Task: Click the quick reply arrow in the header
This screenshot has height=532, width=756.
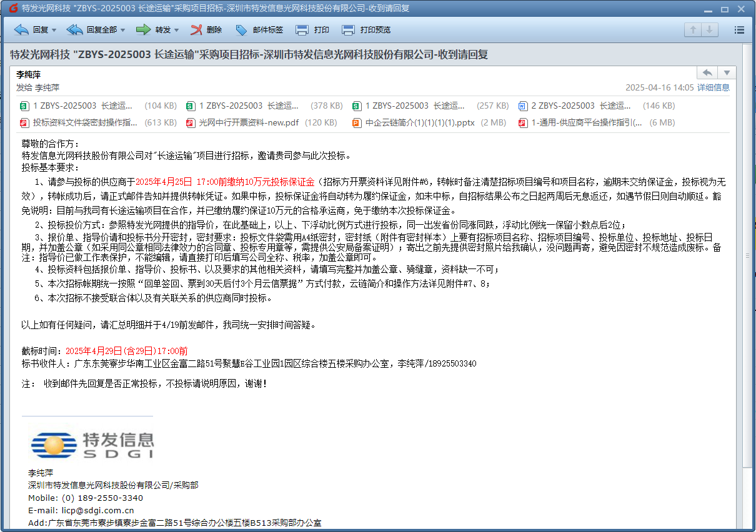Action: click(707, 73)
